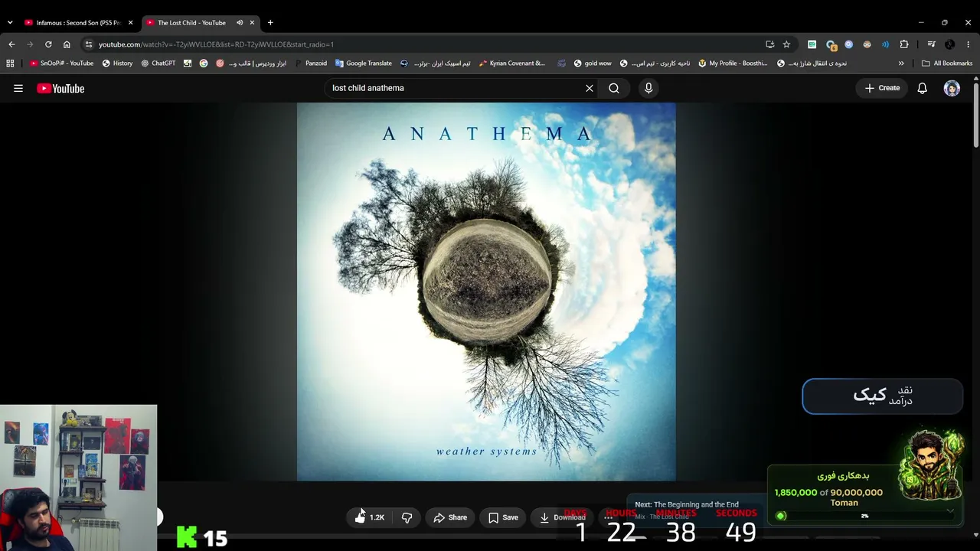Click the magnifier search button
The height and width of the screenshot is (551, 980).
pyautogui.click(x=614, y=88)
